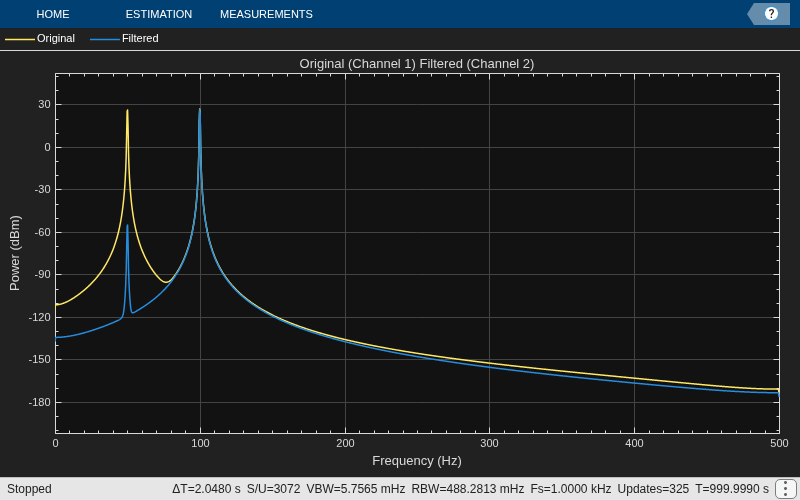Click the Updates=325 counter
The image size is (800, 500).
click(653, 489)
